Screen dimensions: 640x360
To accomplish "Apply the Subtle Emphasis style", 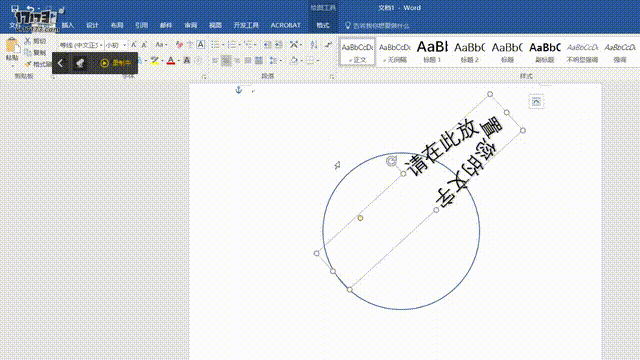I will click(582, 52).
